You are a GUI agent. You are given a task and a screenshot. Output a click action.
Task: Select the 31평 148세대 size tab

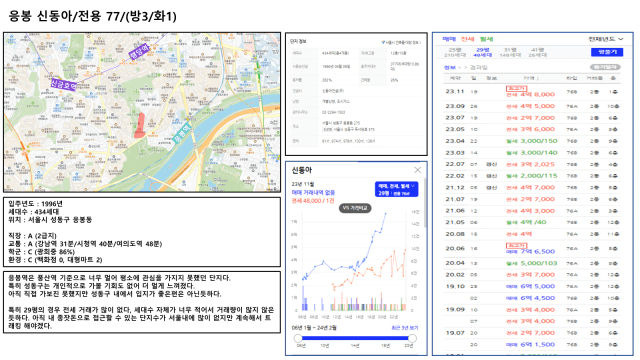coord(510,52)
